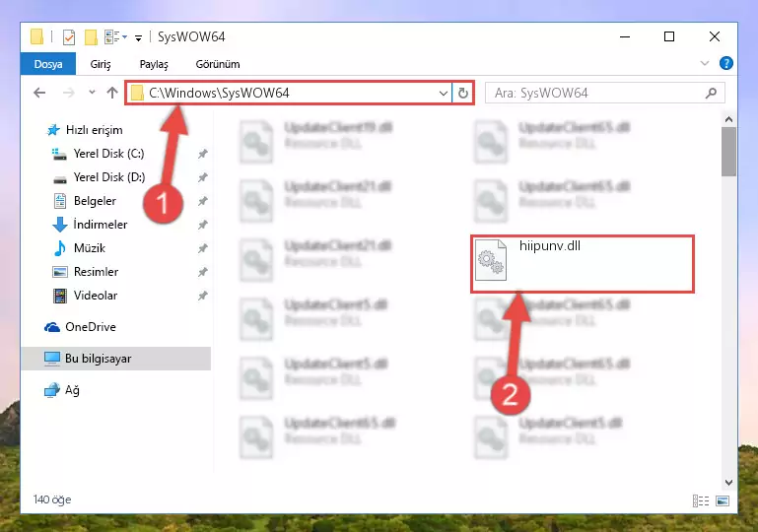The image size is (758, 532).
Task: Click the file list scroll down arrow
Action: click(729, 482)
